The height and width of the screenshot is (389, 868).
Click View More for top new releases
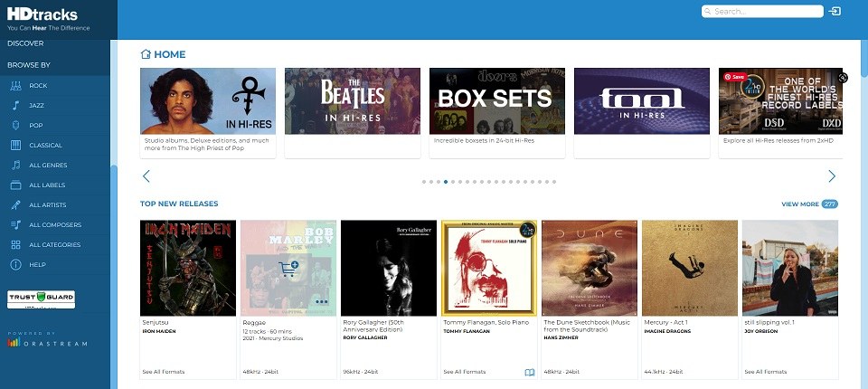[800, 204]
